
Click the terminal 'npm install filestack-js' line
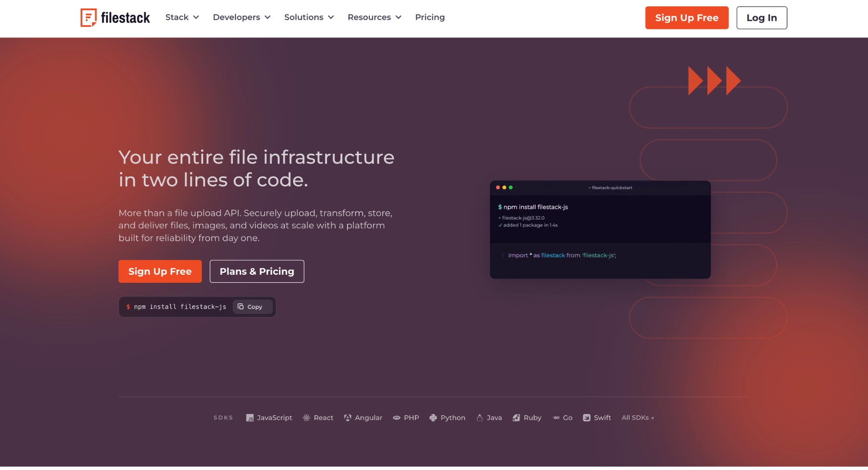(x=533, y=207)
